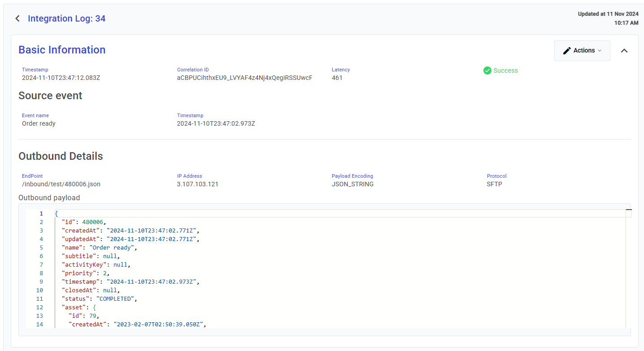Click the Protocol value SFTP

tap(494, 184)
